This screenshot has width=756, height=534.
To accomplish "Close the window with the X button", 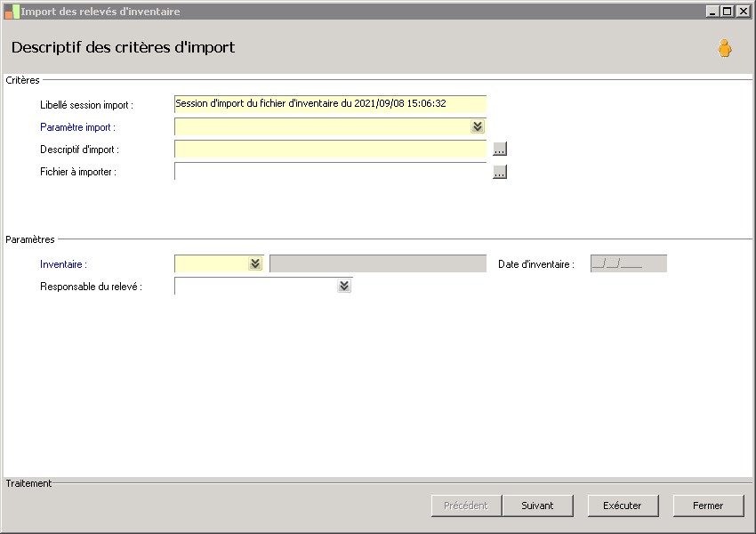I will pyautogui.click(x=742, y=12).
